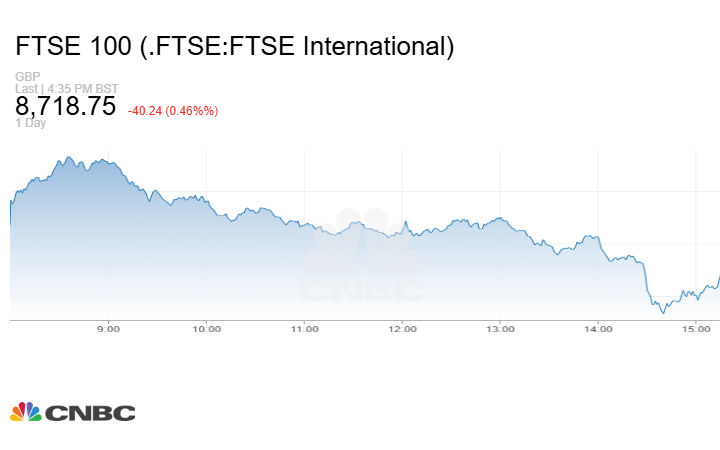This screenshot has height=450, width=720.
Task: Click the GBP currency label
Action: coord(26,77)
